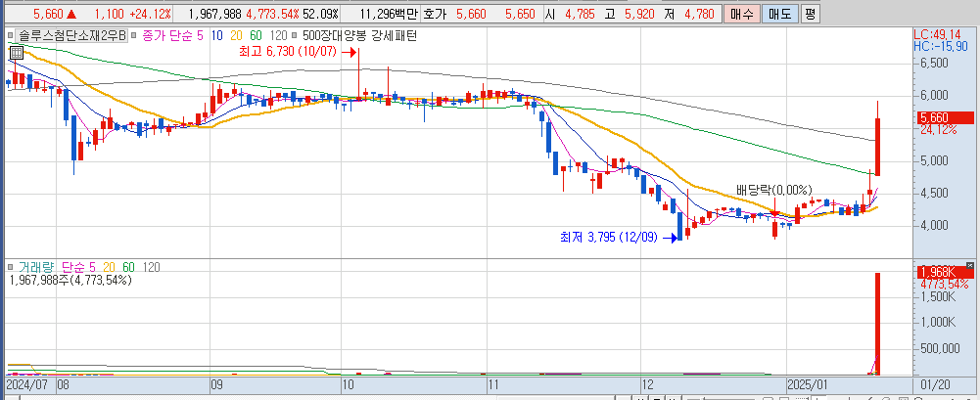The width and height of the screenshot is (980, 400).
Task: Click the 배당락(0.00%) ex-dividend marker
Action: [774, 190]
